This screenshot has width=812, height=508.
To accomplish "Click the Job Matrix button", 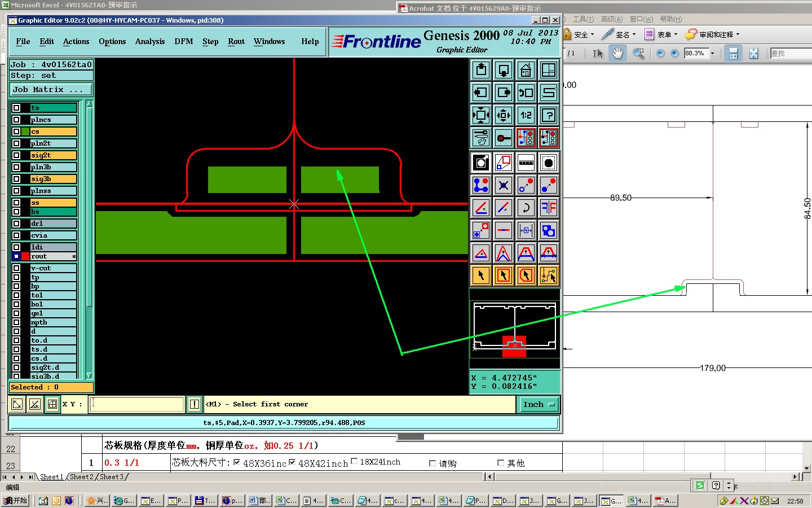I will click(51, 90).
